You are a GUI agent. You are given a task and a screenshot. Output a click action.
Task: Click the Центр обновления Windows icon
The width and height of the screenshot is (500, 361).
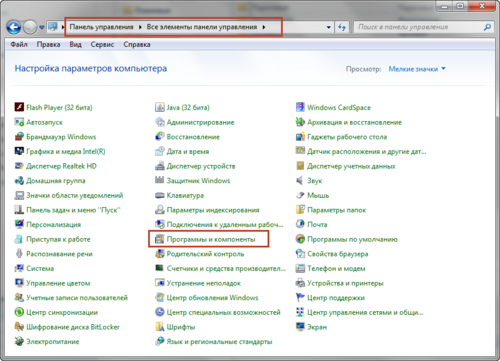160,297
